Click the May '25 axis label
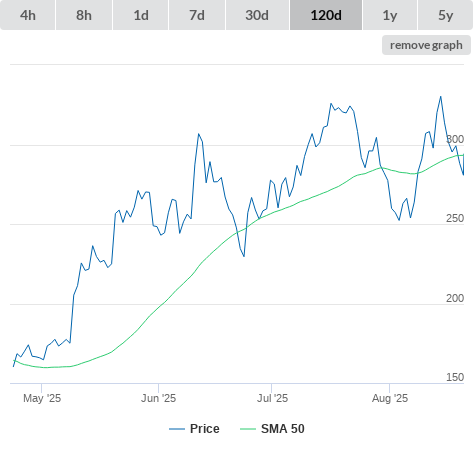Viewport: 474px width, 455px height. pos(42,398)
